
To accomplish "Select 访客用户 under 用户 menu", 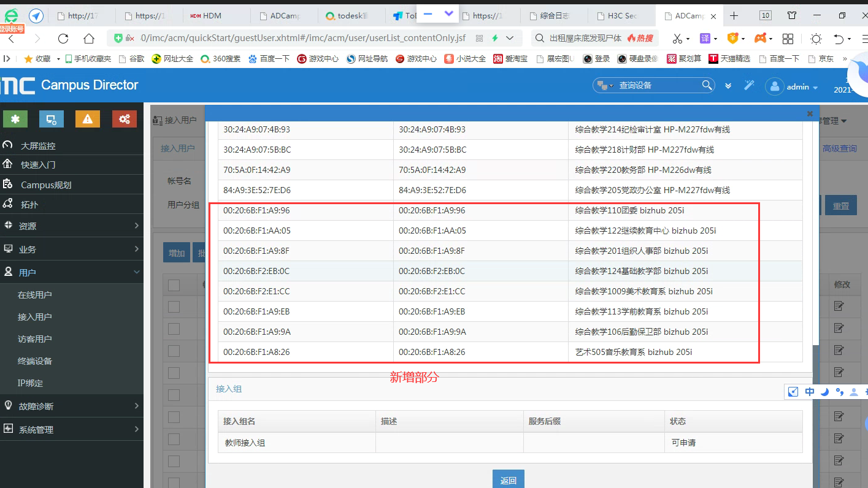I will click(35, 339).
